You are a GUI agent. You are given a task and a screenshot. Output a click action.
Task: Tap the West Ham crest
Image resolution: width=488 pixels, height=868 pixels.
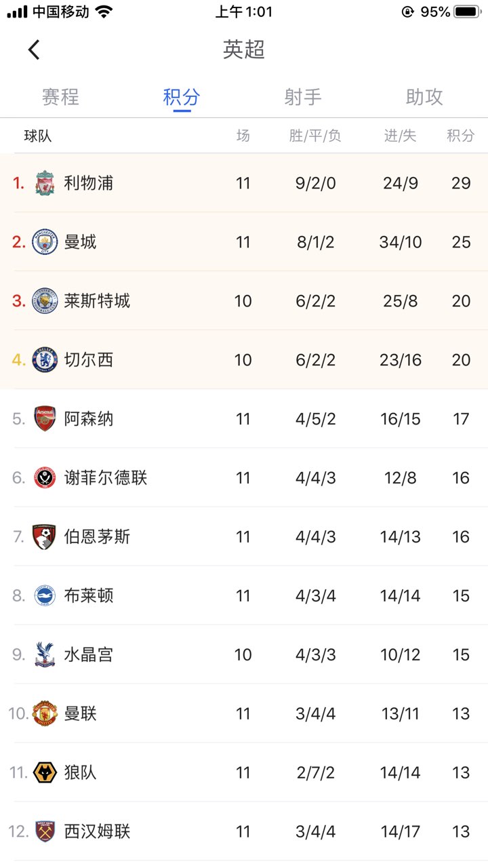tap(45, 832)
